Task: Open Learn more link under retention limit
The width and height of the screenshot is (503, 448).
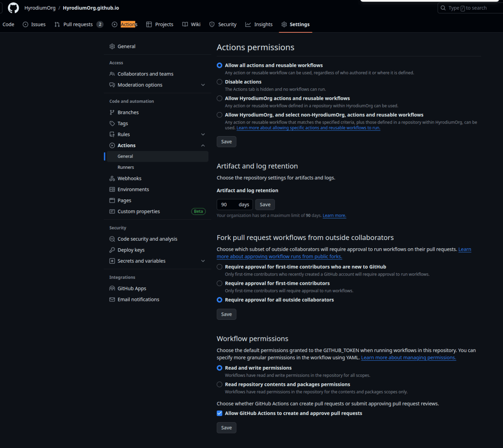Action: click(334, 216)
